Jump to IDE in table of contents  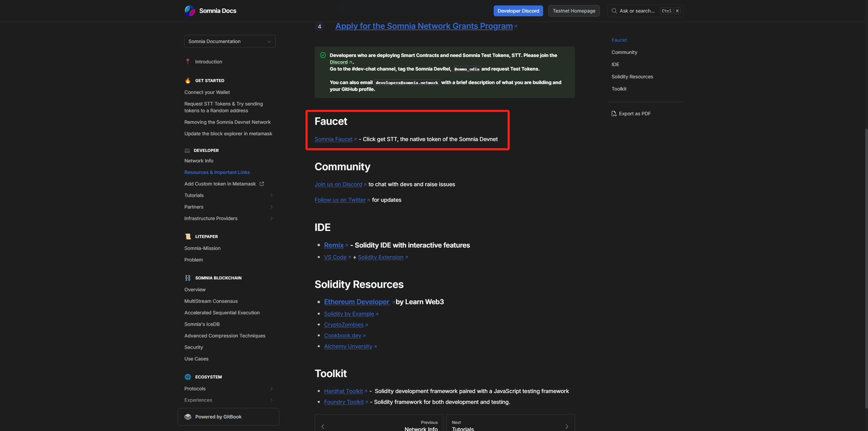point(615,64)
